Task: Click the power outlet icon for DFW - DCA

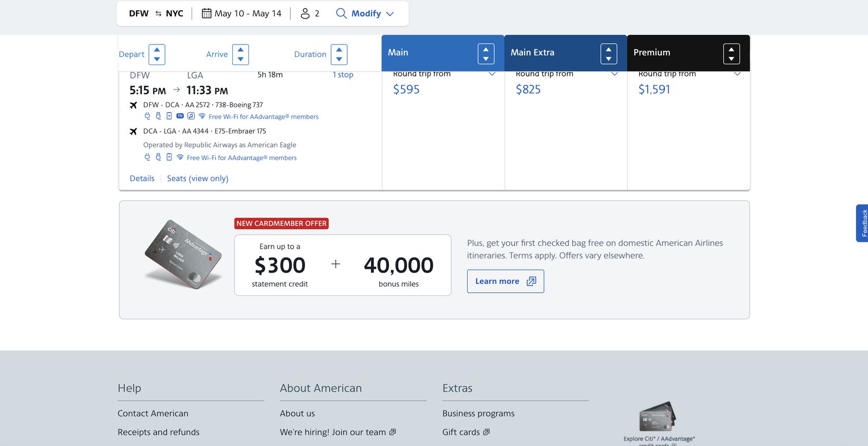Action: 147,116
